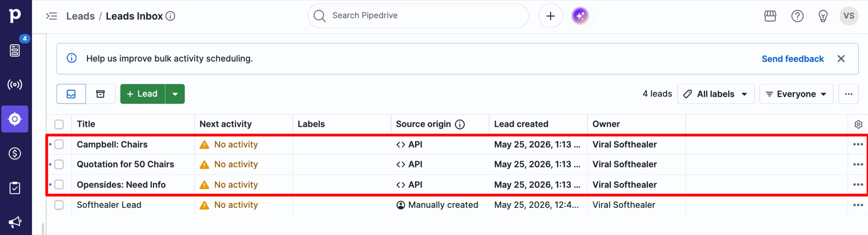Click the Send feedback link
Image resolution: width=868 pixels, height=235 pixels.
tap(793, 59)
